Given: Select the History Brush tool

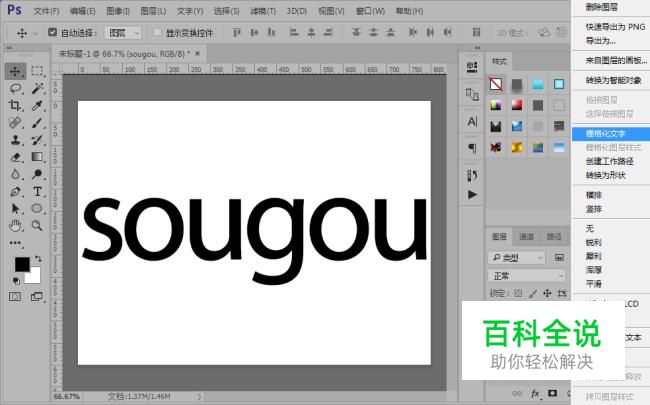Looking at the screenshot, I should pyautogui.click(x=37, y=140).
